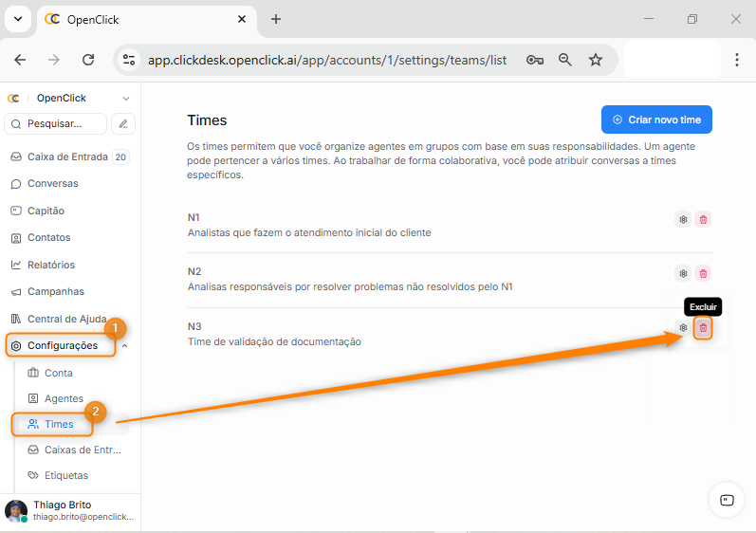756x533 pixels.
Task: Click the Criar novo time button
Action: coord(656,119)
